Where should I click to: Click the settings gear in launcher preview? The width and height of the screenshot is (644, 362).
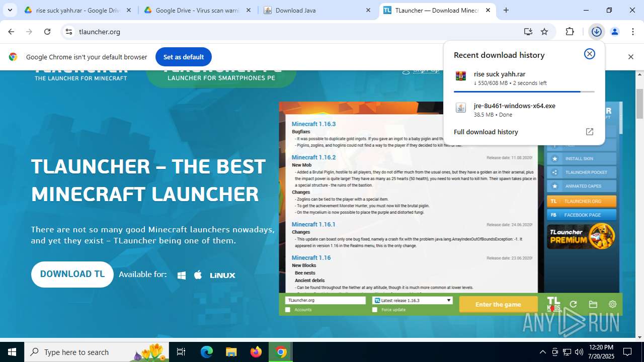[x=612, y=304]
